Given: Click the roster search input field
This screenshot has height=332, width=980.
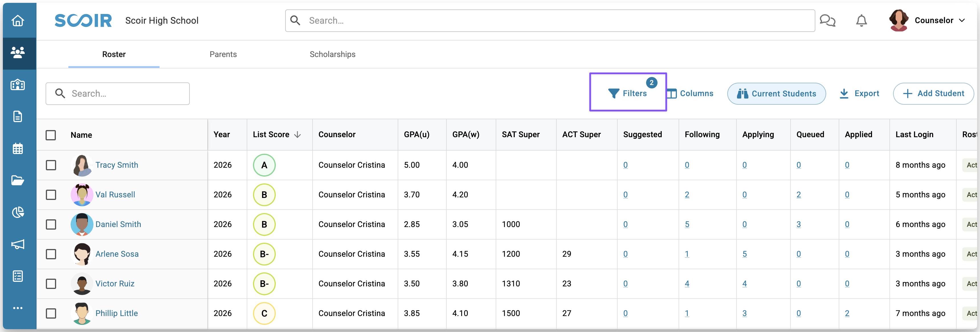Looking at the screenshot, I should (x=126, y=94).
